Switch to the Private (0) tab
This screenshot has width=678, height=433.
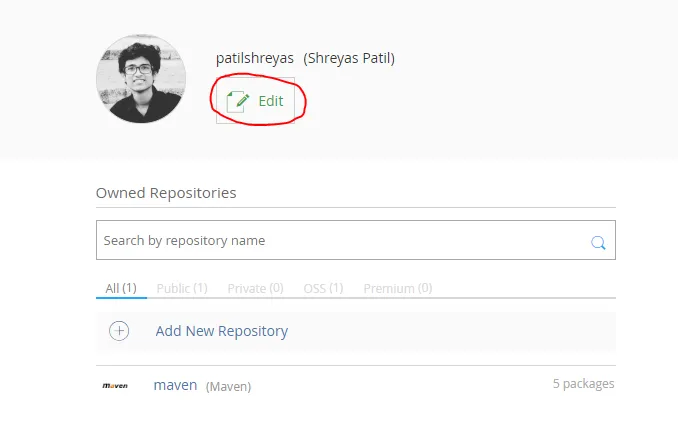(255, 288)
